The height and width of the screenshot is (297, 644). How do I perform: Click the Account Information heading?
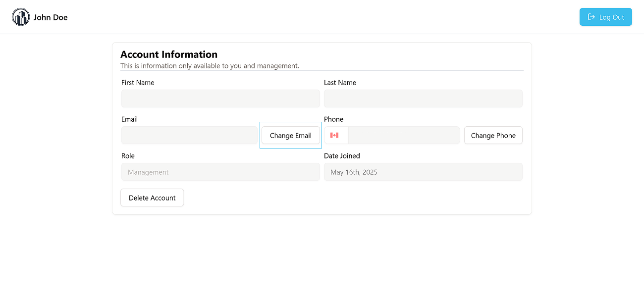point(169,54)
